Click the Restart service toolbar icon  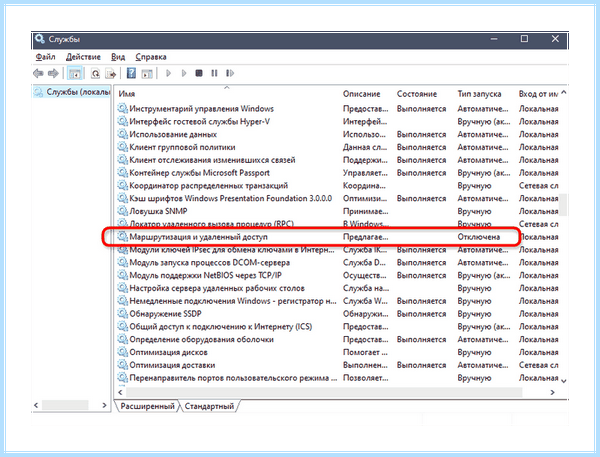(230, 73)
